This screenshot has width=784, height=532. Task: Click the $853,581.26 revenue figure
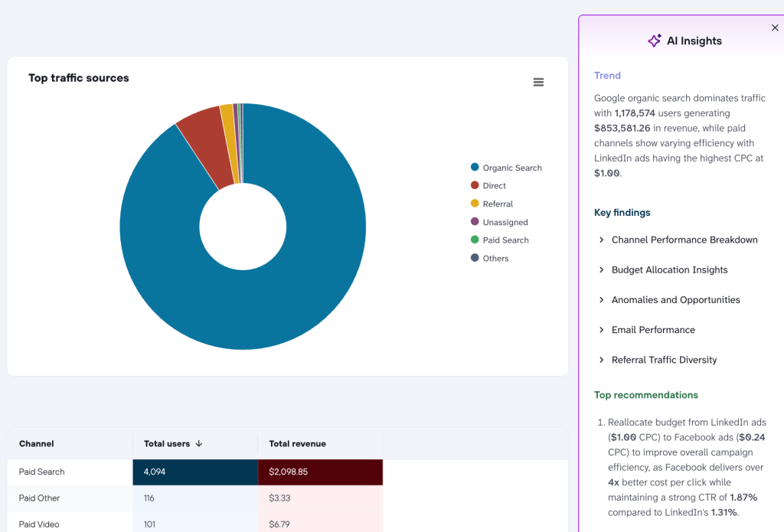coord(622,128)
